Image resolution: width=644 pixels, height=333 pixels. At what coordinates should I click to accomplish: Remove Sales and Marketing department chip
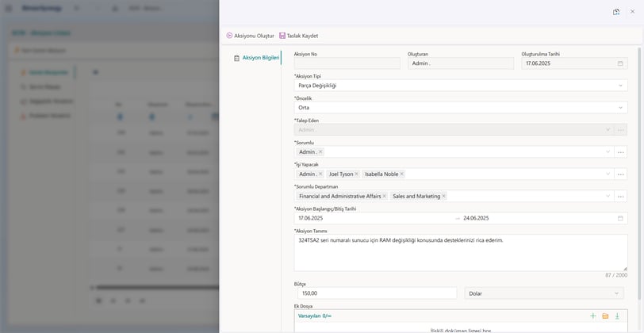click(443, 197)
